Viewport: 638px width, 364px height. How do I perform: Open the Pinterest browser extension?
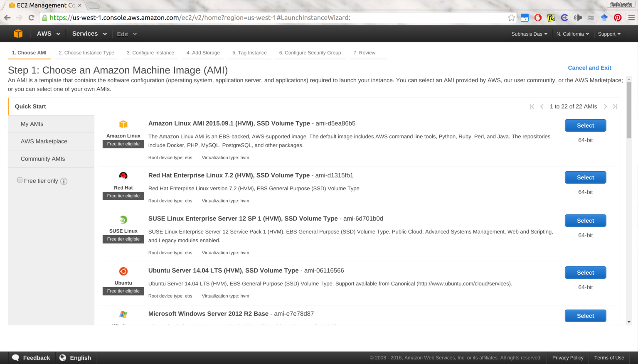pos(618,17)
